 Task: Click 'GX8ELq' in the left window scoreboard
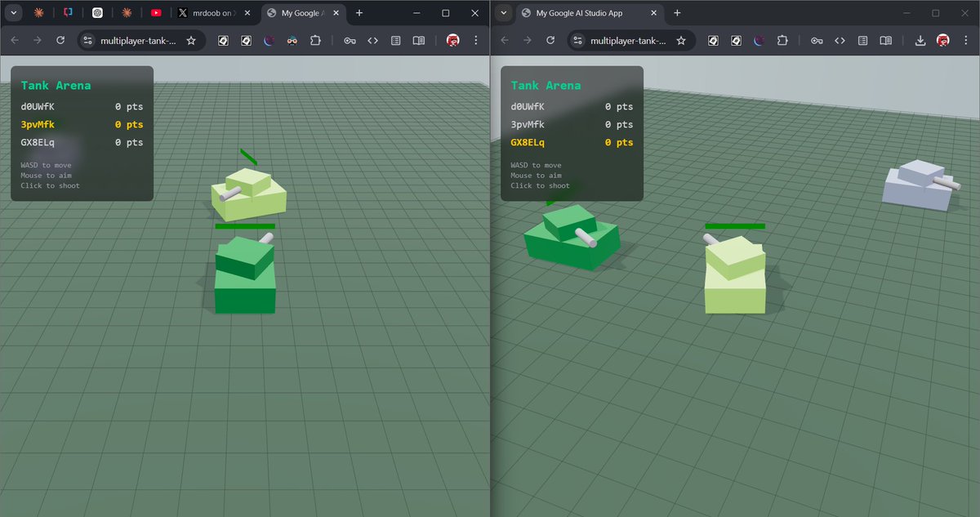pyautogui.click(x=38, y=143)
